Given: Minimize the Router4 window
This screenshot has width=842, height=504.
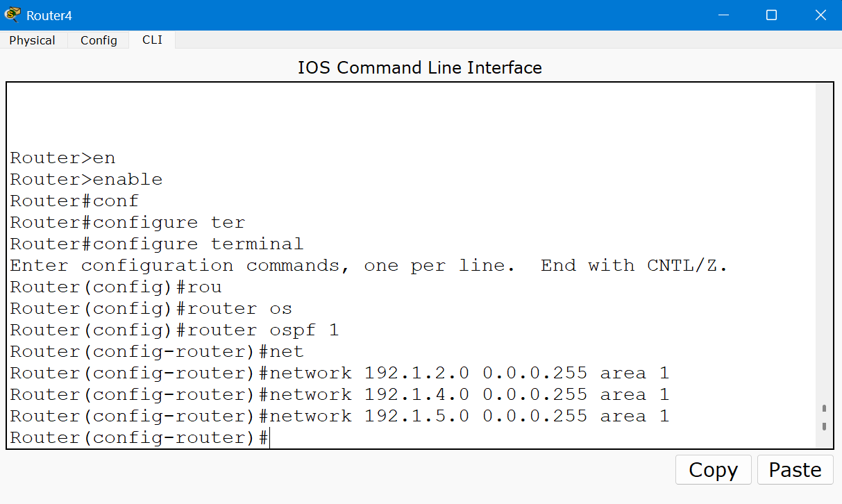Looking at the screenshot, I should point(723,15).
